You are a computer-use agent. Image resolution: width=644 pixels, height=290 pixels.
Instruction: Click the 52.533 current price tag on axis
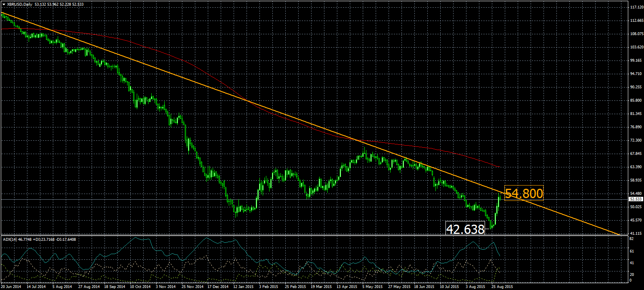click(636, 199)
